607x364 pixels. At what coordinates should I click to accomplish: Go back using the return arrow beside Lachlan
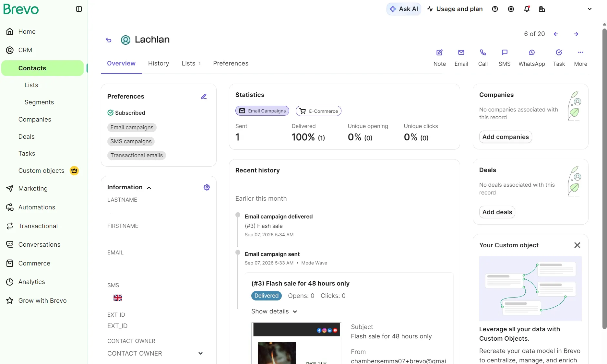click(x=109, y=40)
